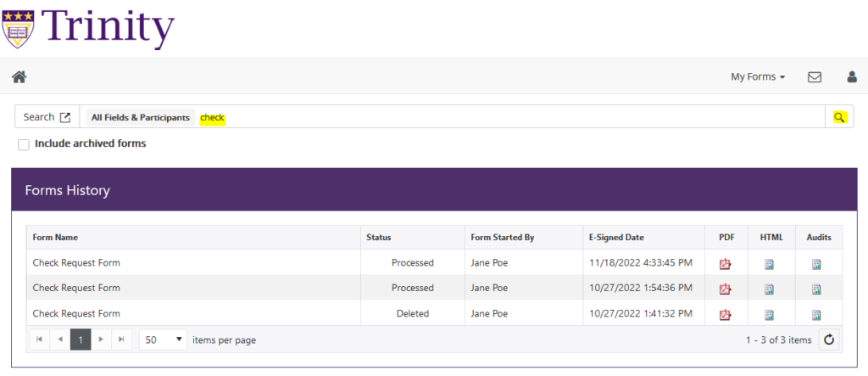Click the Search button with external icon

pyautogui.click(x=47, y=117)
